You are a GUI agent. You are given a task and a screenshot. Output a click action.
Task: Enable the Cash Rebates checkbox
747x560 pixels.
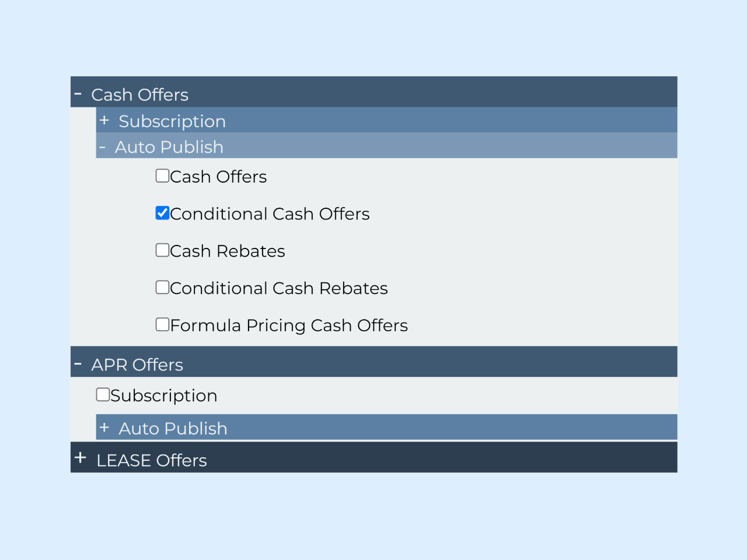point(162,250)
